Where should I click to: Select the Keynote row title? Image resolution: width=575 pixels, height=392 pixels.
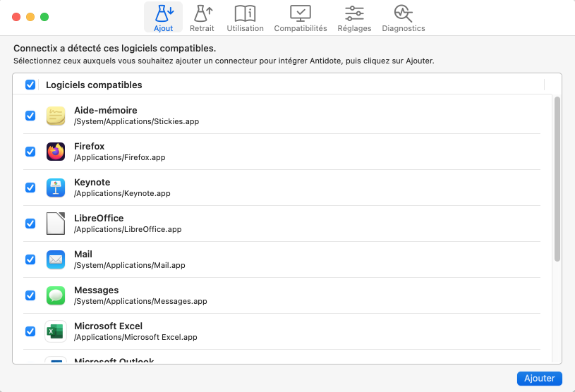click(92, 182)
